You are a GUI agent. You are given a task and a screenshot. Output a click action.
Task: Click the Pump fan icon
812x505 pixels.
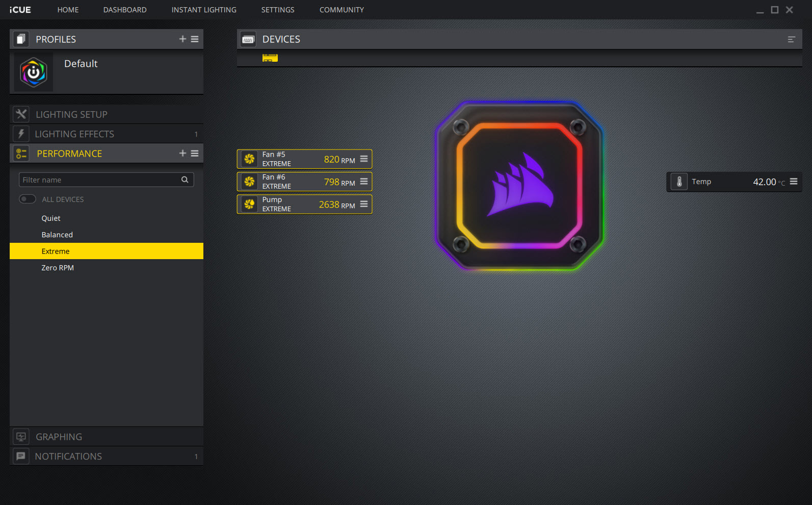coord(249,204)
